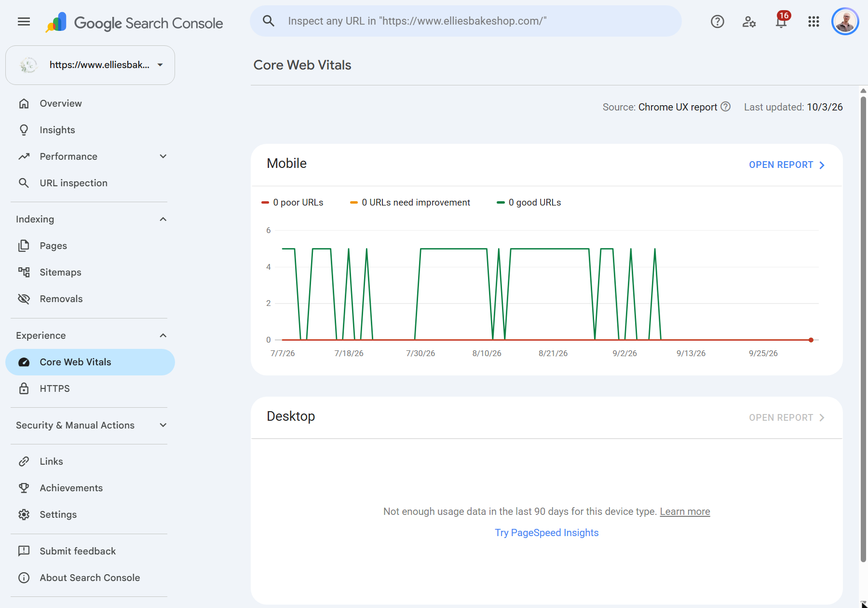
Task: Select Core Web Vitals in sidebar
Action: [90, 362]
